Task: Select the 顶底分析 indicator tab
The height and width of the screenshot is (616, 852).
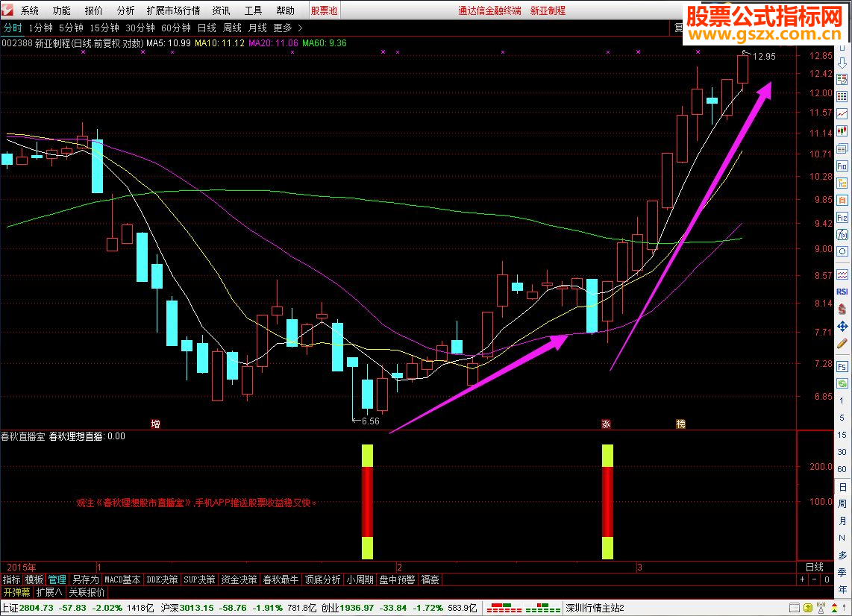Action: pos(323,579)
